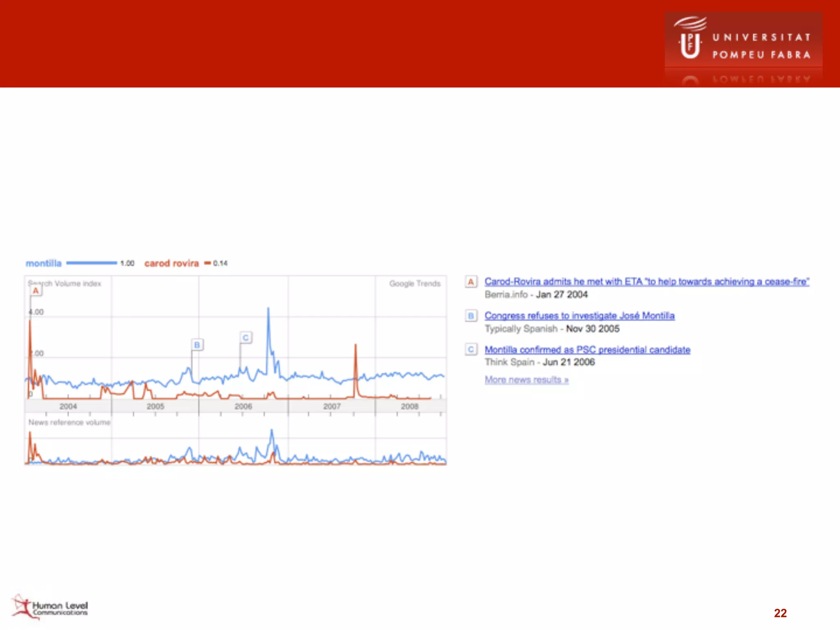Click the More news results link
The image size is (840, 630).
(x=526, y=380)
